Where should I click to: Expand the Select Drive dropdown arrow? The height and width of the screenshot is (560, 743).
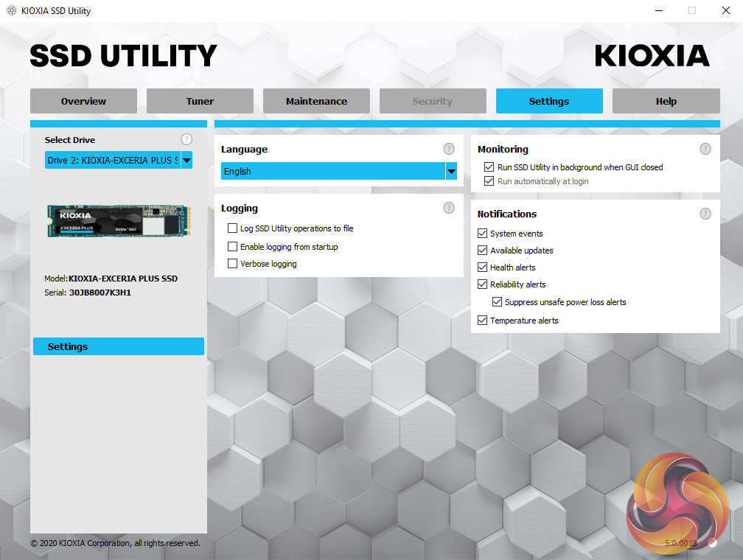(x=186, y=160)
